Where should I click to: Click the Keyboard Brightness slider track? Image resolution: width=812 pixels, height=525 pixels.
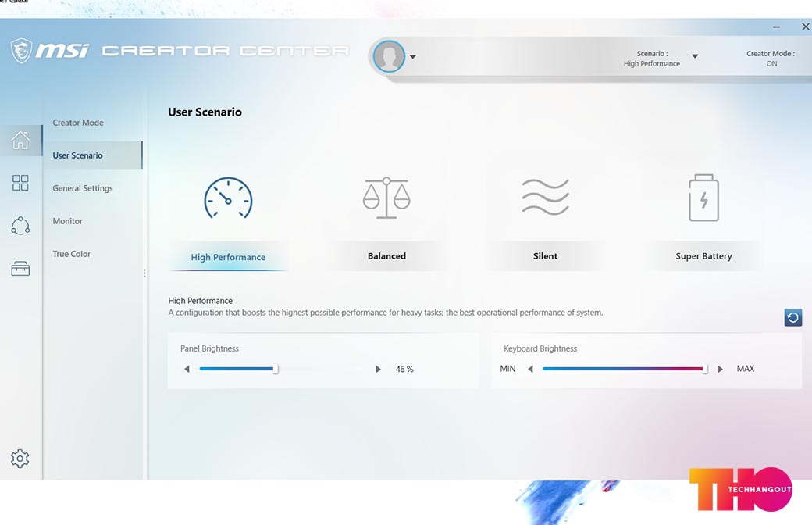(625, 369)
